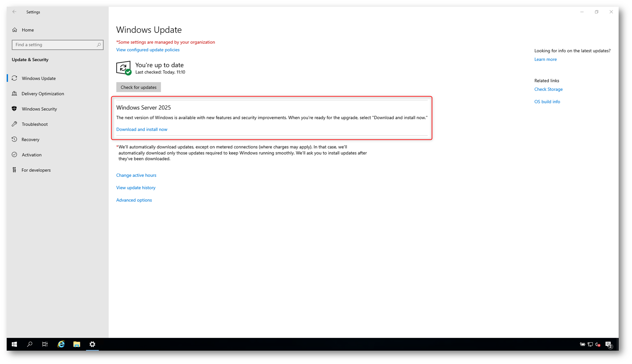Screen dimensions: 632x364
Task: Open Recovery from the sidebar icon
Action: coord(14,139)
